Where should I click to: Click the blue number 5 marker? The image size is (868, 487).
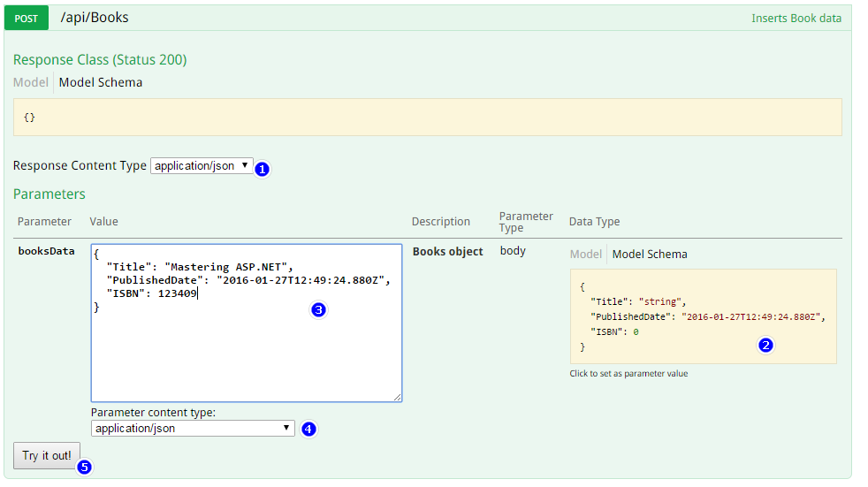85,468
